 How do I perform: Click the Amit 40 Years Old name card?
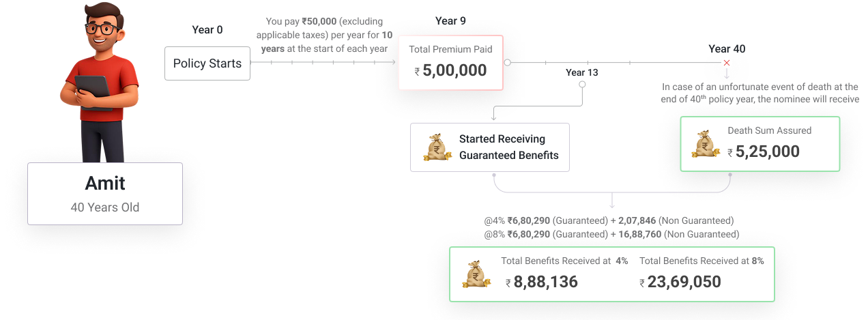[x=105, y=194]
